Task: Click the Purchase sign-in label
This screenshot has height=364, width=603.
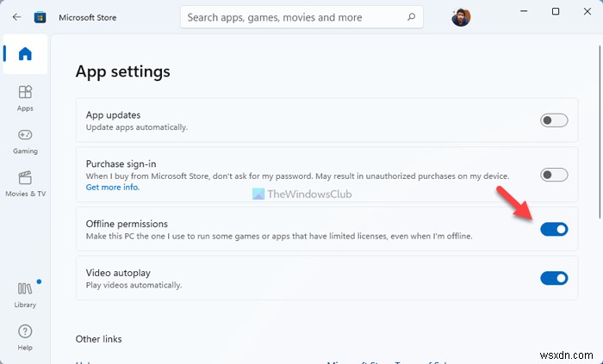Action: tap(121, 164)
